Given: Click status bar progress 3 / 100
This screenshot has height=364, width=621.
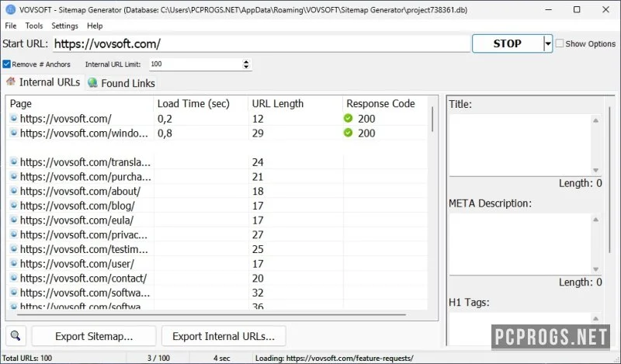Looking at the screenshot, I should (158, 358).
